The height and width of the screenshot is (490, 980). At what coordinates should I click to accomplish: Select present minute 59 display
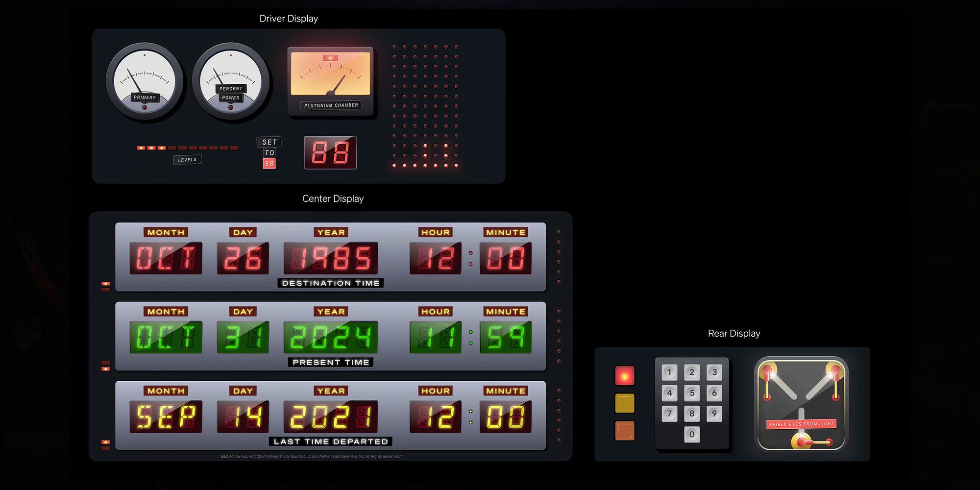pos(506,338)
